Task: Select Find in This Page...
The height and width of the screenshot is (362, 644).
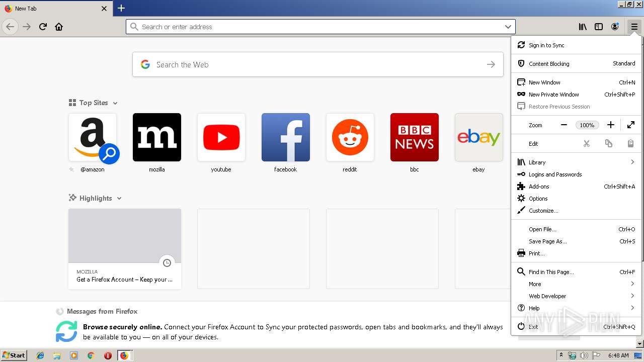Action: (x=577, y=272)
